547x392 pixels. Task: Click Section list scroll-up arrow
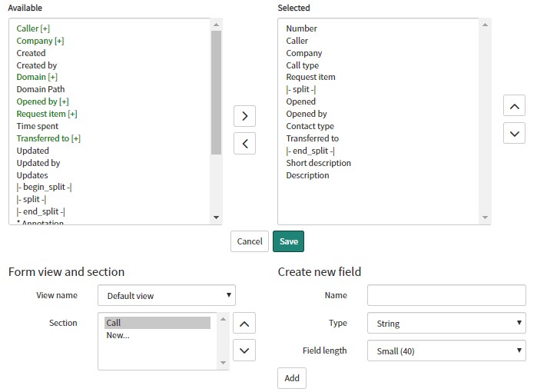coord(224,319)
